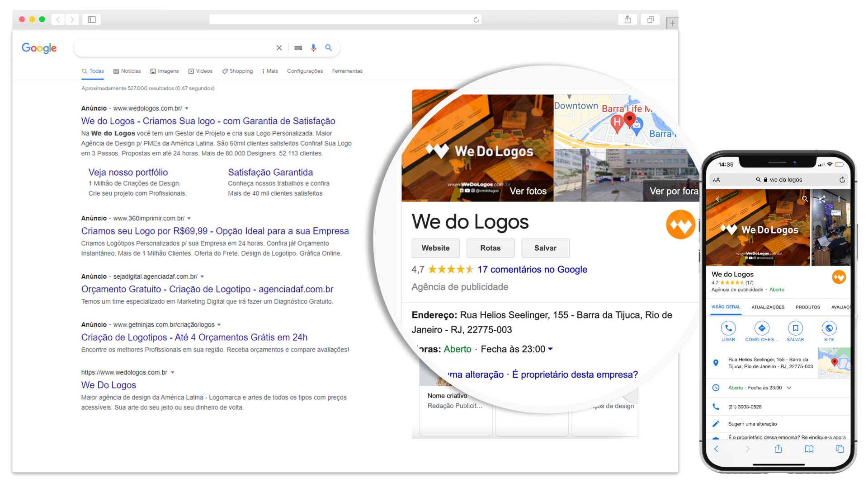Open 17 comentários no Google reviews
This screenshot has height=487, width=868.
533,270
